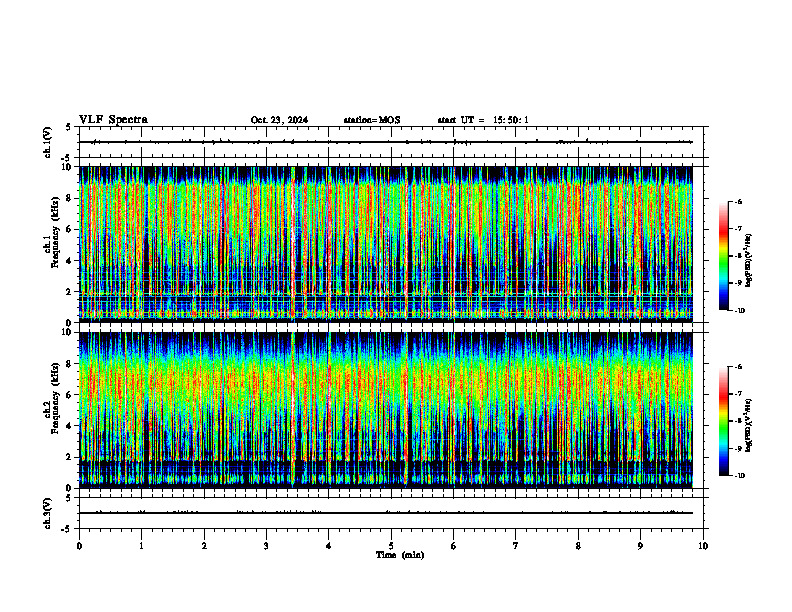This screenshot has width=792, height=612.
Task: Click the time axis end label "10"
Action: [703, 546]
